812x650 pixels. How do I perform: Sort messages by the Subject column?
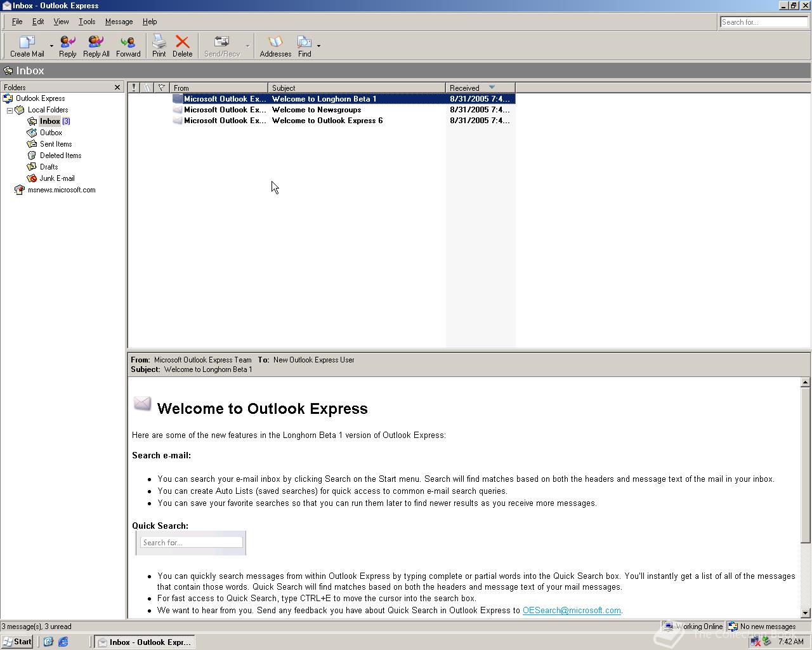point(357,88)
